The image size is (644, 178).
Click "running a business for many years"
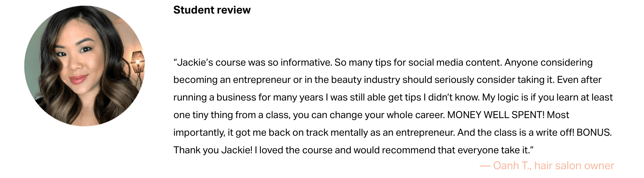click(x=248, y=97)
